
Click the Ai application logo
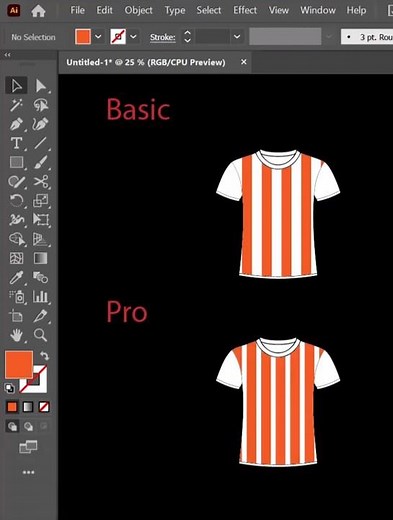(14, 10)
